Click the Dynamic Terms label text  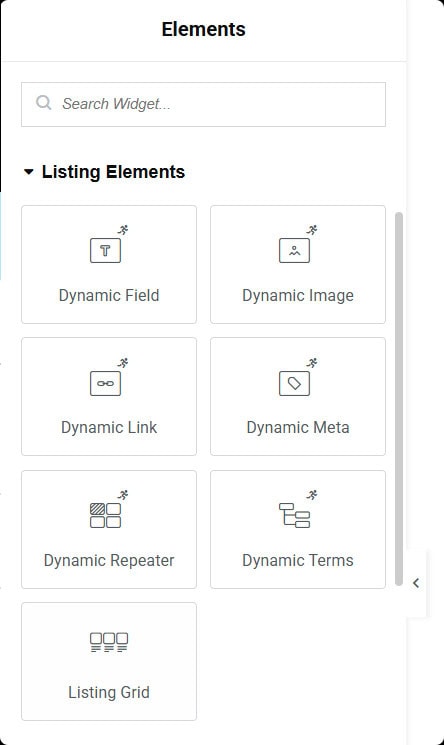(x=298, y=560)
